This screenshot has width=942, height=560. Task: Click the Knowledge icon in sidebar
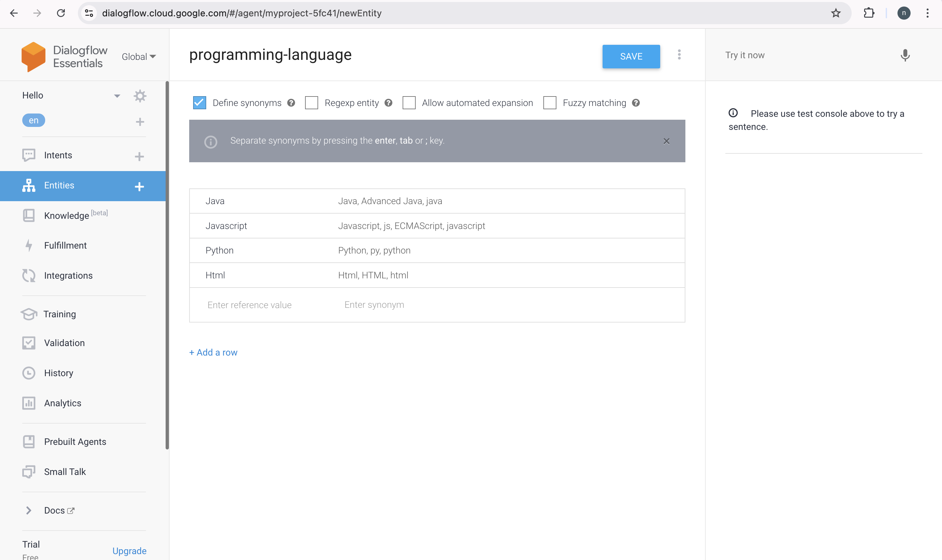point(28,215)
